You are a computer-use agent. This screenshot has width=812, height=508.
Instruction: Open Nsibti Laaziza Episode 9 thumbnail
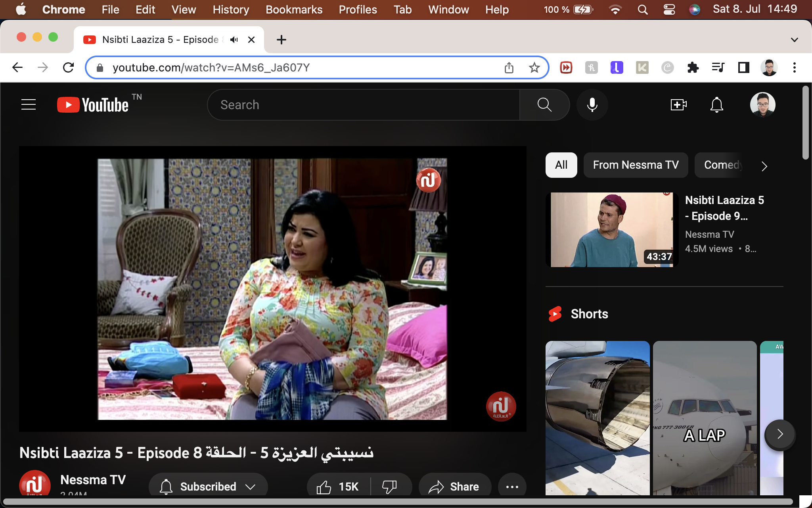[611, 229]
